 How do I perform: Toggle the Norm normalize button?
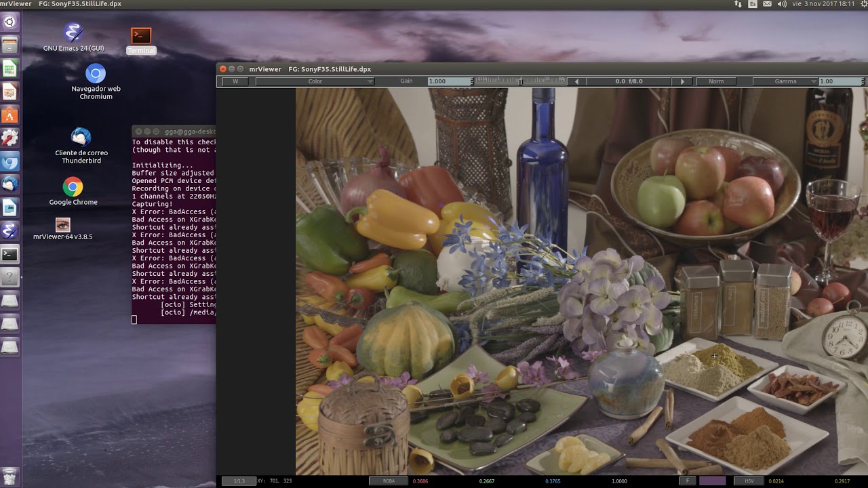coord(716,81)
